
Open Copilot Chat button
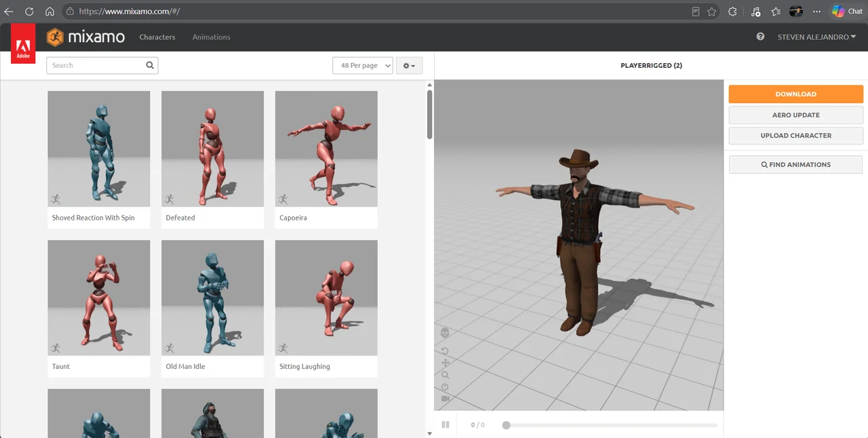coord(848,12)
